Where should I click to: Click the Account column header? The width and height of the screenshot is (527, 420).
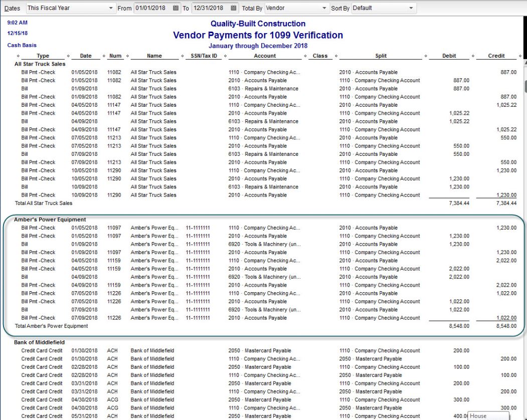point(265,56)
